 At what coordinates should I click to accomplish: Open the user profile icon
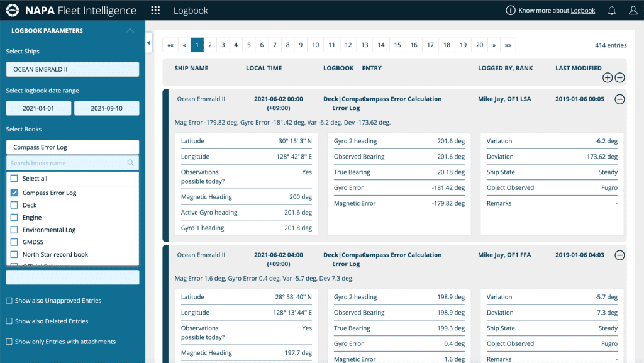coord(633,10)
